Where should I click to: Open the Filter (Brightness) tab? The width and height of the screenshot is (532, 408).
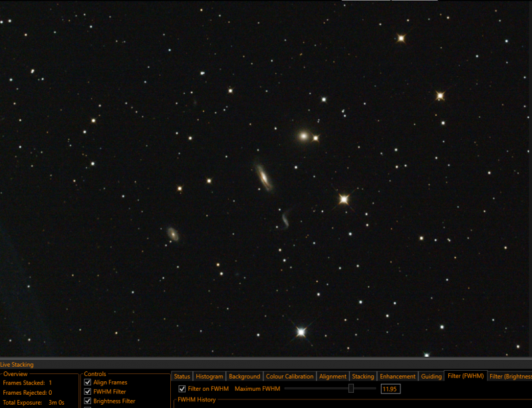click(510, 377)
